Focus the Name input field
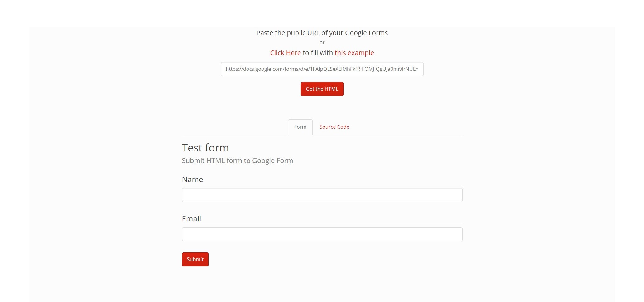644x302 pixels. coord(322,194)
